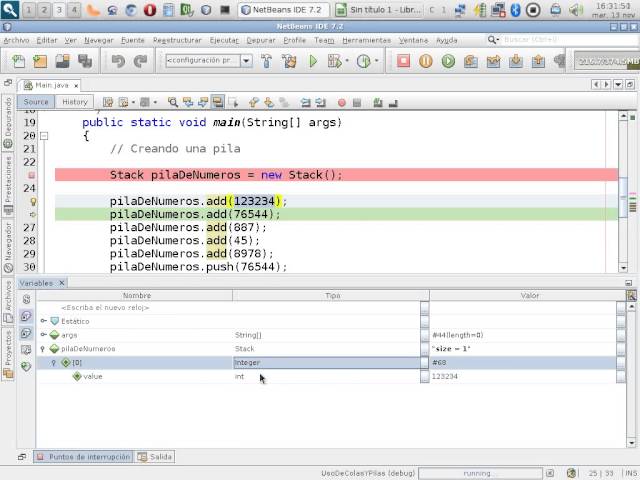Click the Open Project toolbar icon
This screenshot has width=640, height=480.
click(62, 61)
